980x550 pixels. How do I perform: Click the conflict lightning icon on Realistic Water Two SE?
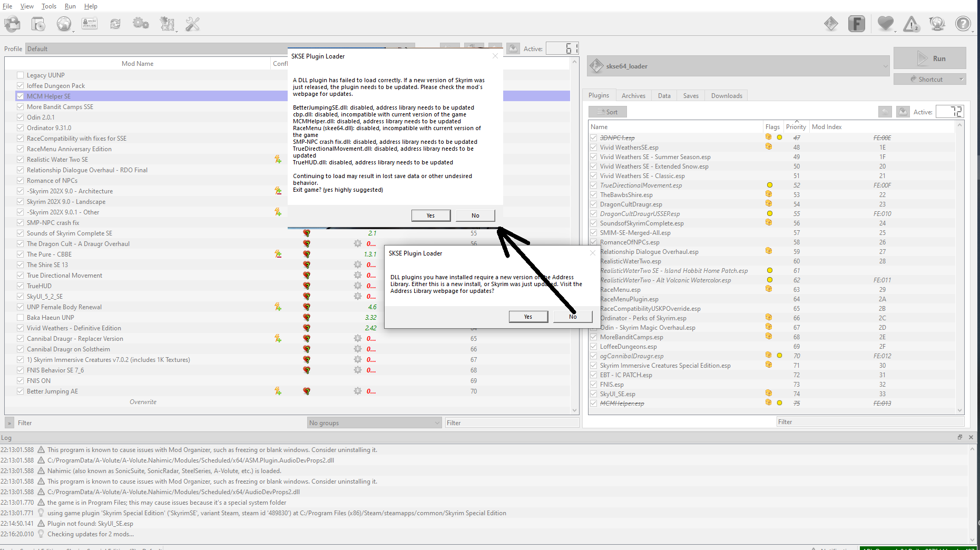coord(278,159)
